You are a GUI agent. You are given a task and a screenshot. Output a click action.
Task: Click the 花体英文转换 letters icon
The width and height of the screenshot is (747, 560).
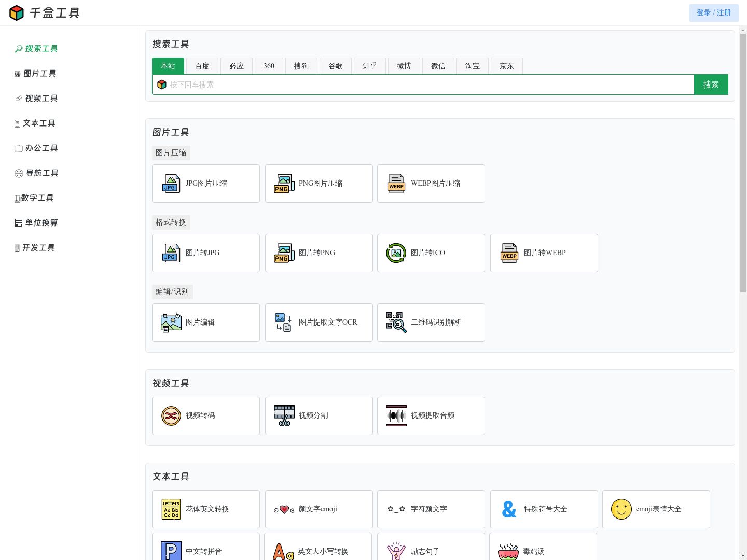point(171,509)
